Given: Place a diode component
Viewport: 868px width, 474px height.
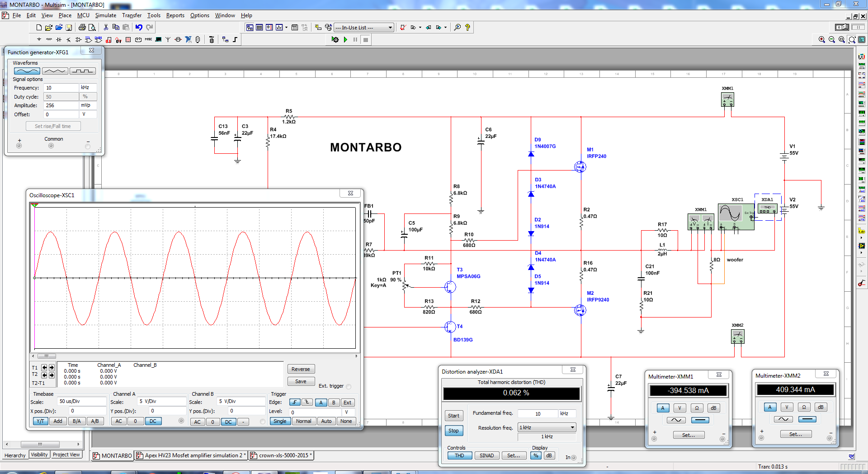Looking at the screenshot, I should pos(59,40).
